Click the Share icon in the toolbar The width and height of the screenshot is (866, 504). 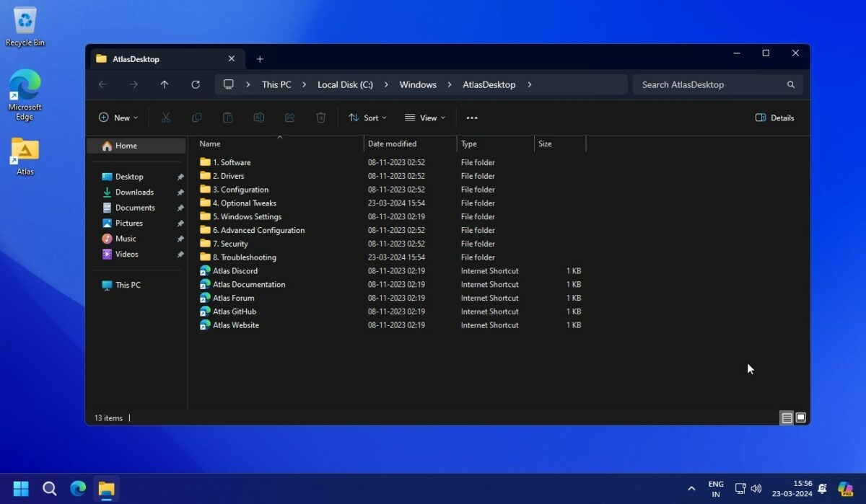tap(289, 118)
